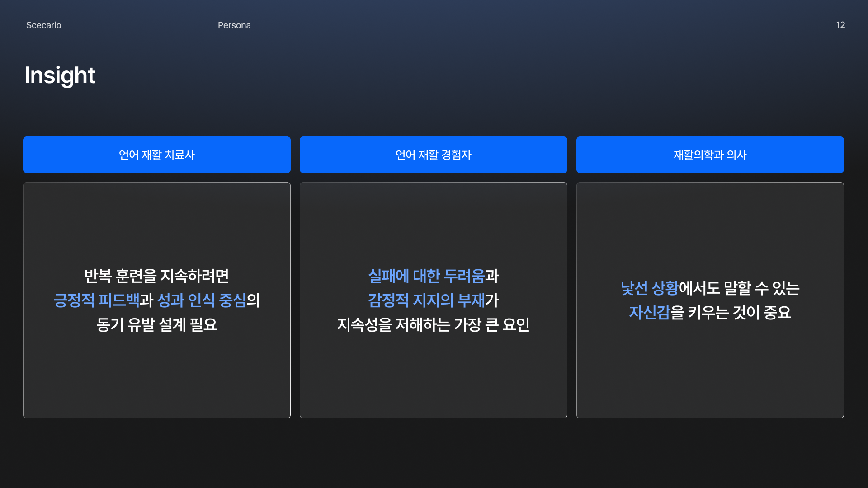Click highlighted text 성과 인식 중심
Screen dimensions: 868x488
(x=201, y=300)
